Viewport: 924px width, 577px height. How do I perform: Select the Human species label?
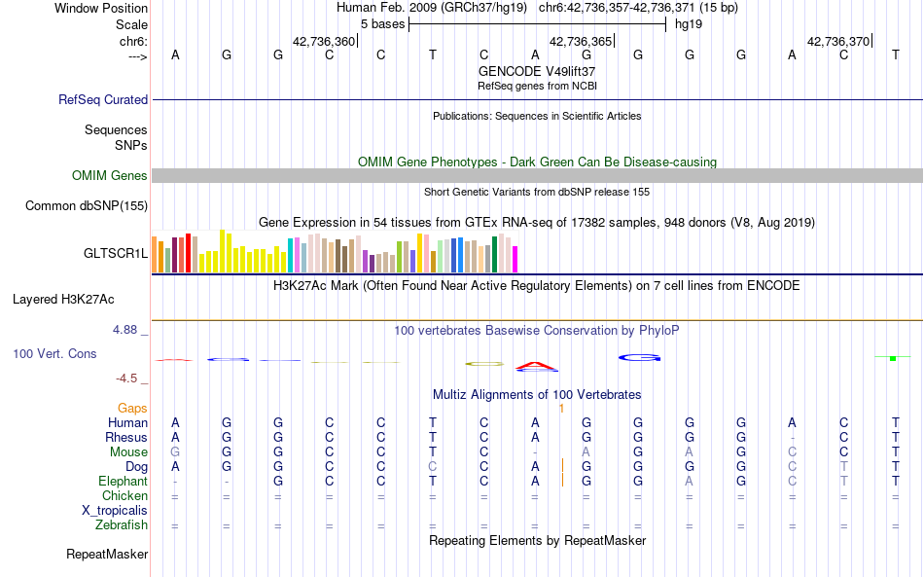tap(127, 422)
